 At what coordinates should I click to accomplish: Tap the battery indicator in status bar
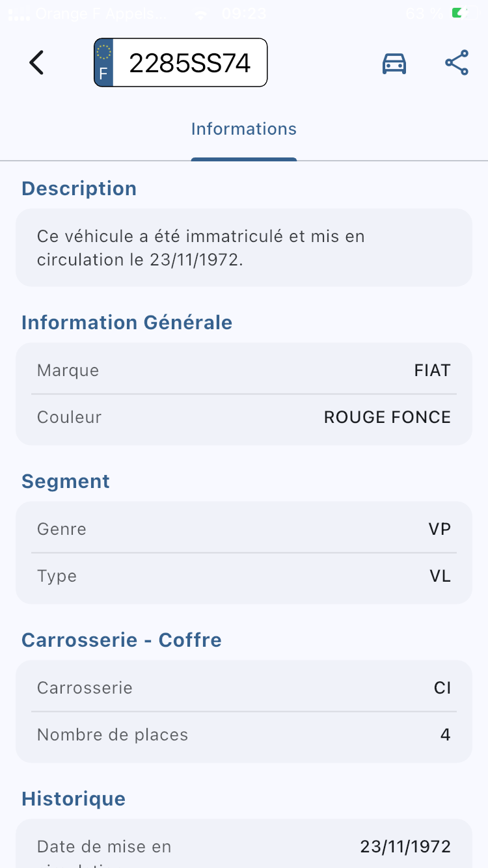(464, 13)
